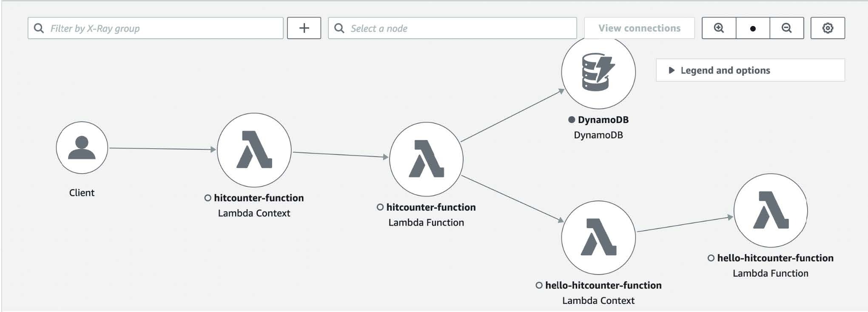This screenshot has height=312, width=868.
Task: Open map settings gear
Action: 827,28
